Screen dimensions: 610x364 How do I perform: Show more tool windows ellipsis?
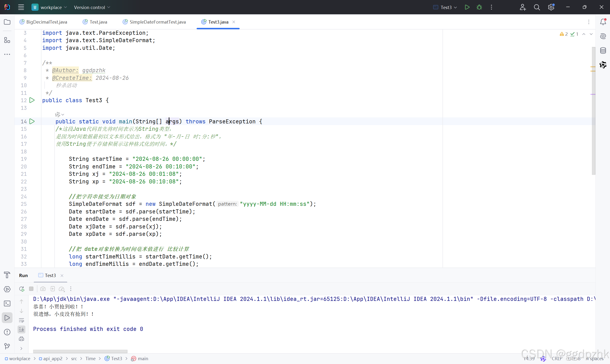click(x=7, y=54)
